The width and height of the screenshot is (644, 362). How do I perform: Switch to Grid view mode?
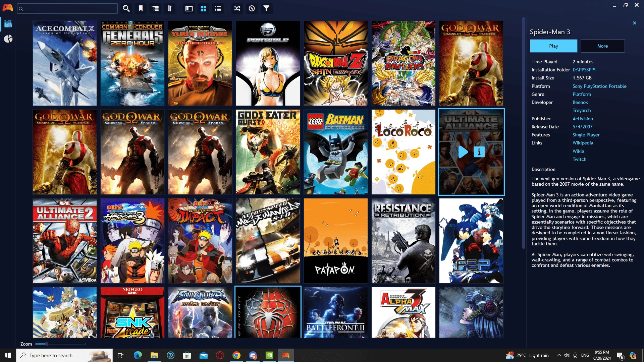click(x=203, y=9)
